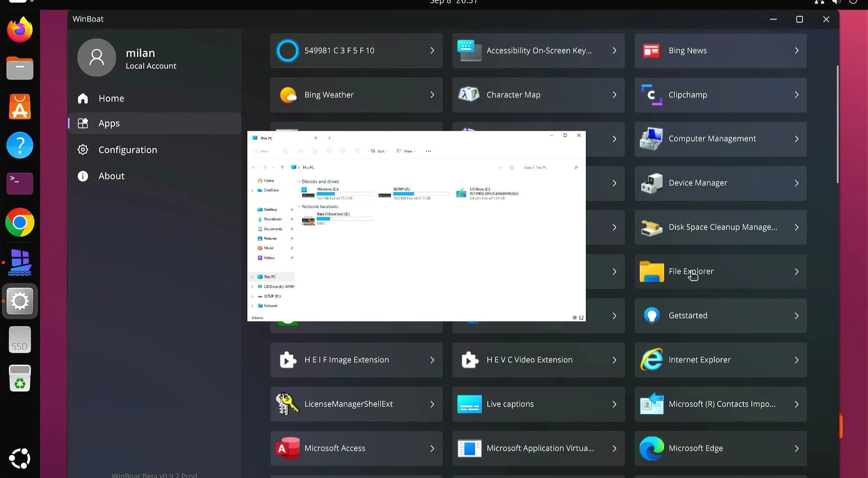This screenshot has height=478, width=868.
Task: Select Apps in WinBoat sidebar
Action: coord(155,123)
